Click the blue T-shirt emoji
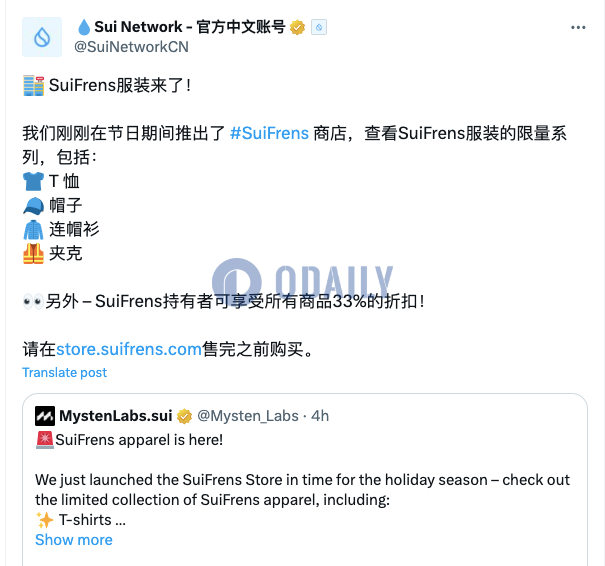Viewport: 605px width, 566px height. coord(34,181)
